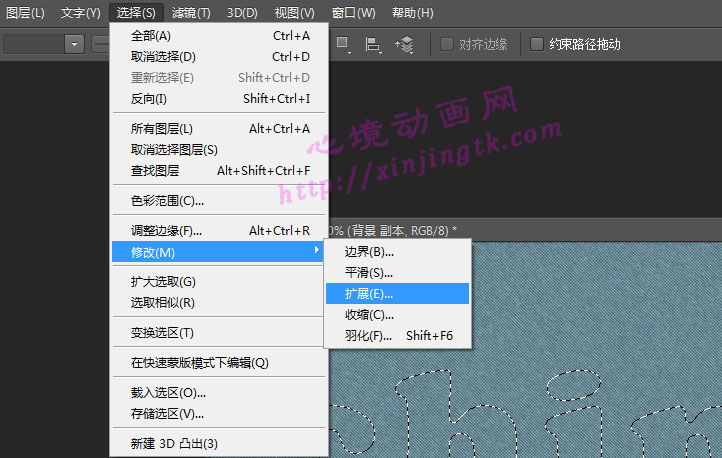Click 全部(A) to select all
The height and width of the screenshot is (458, 722).
[x=151, y=35]
